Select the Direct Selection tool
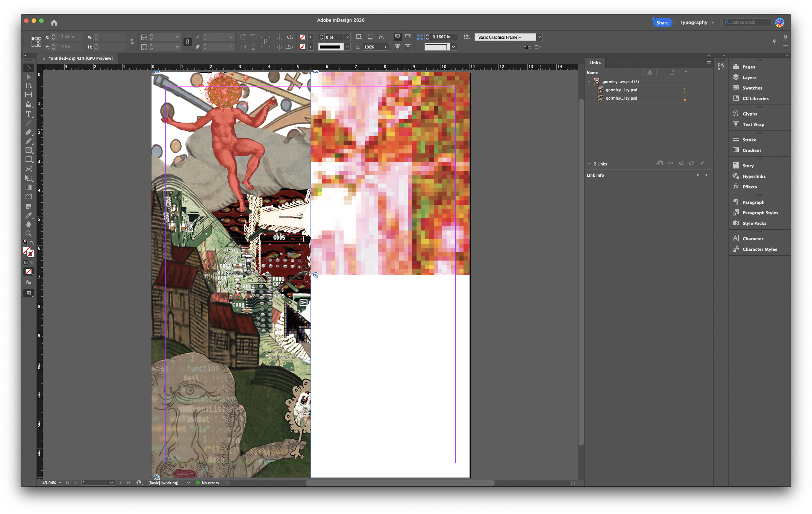 29,77
